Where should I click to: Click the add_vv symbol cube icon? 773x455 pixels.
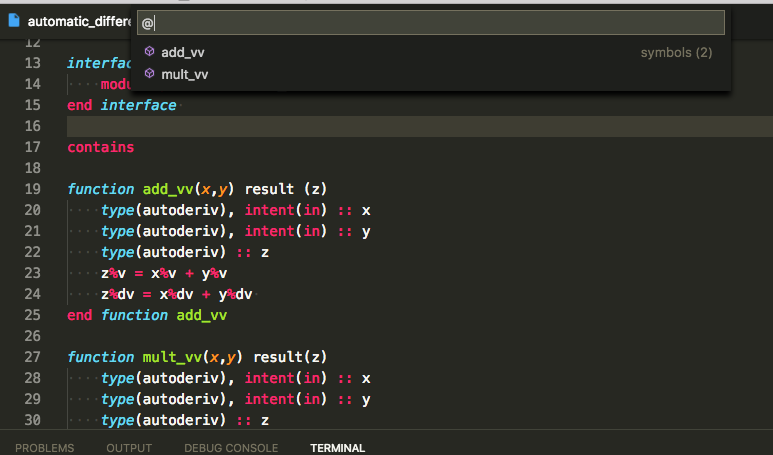coord(149,51)
